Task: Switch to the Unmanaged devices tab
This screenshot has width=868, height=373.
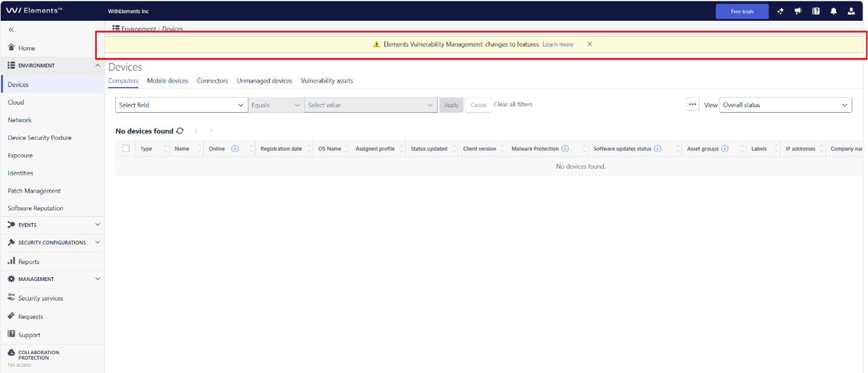Action: pos(264,81)
